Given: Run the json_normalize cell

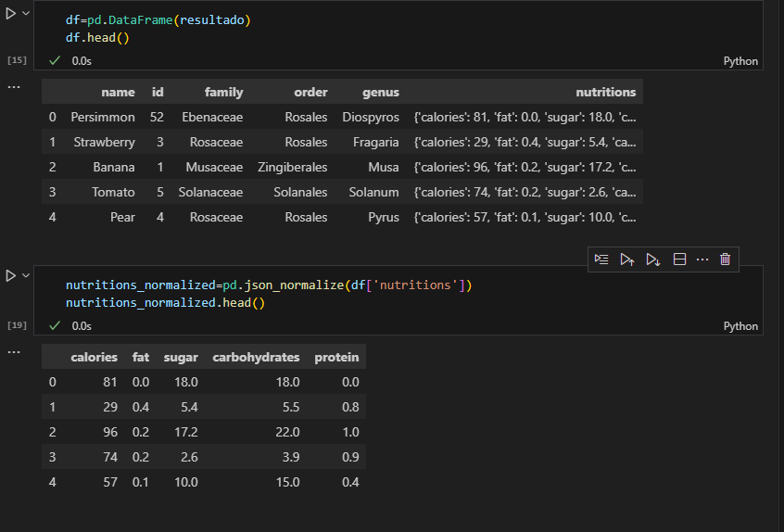Looking at the screenshot, I should point(10,275).
